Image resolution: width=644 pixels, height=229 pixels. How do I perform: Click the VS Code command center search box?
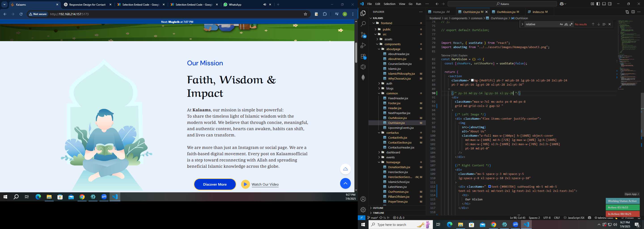tap(502, 4)
